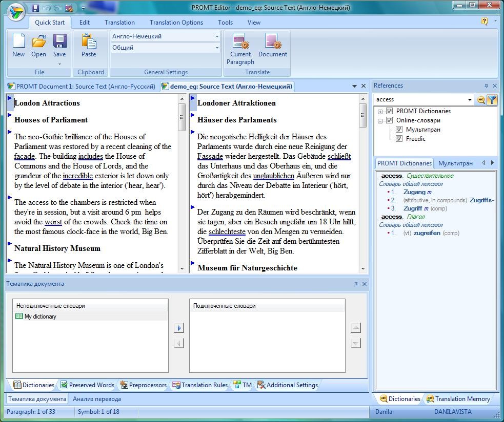Open the Translation ribbon tab
504x422 pixels.
(x=119, y=23)
